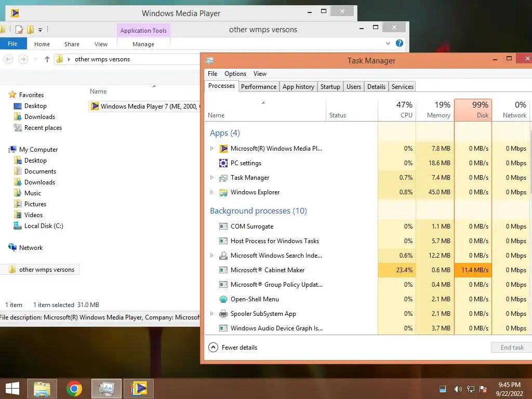Click the Task Manager process row icon
Viewport: 532px width, 399px height.
tap(223, 178)
